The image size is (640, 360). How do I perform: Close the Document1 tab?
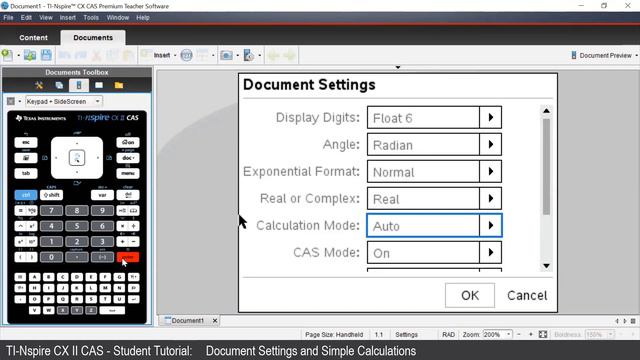click(x=215, y=320)
